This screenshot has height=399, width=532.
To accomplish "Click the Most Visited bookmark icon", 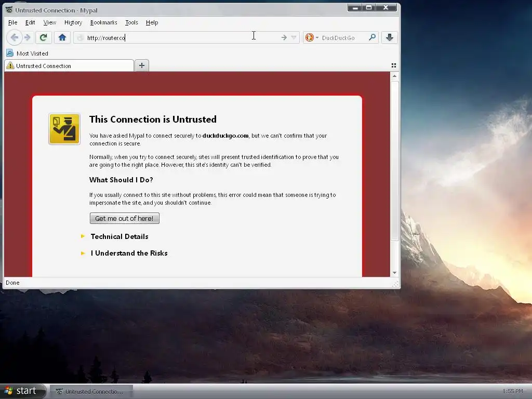I will pos(10,54).
